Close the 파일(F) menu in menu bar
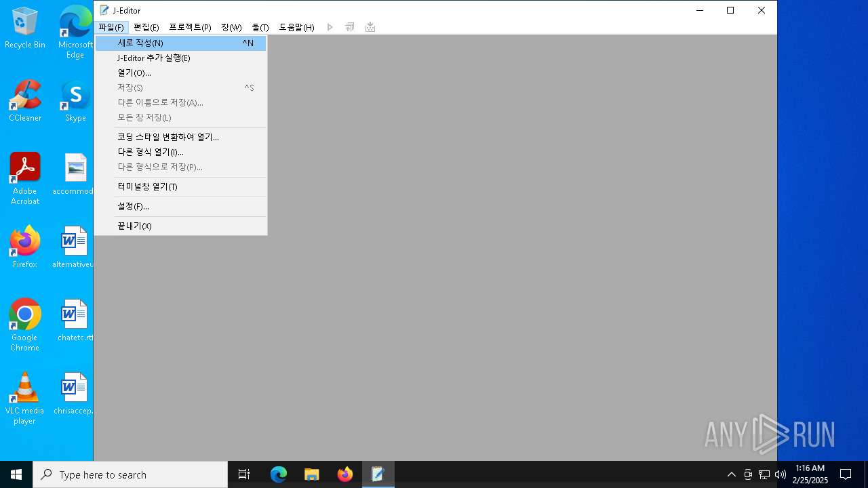 111,27
